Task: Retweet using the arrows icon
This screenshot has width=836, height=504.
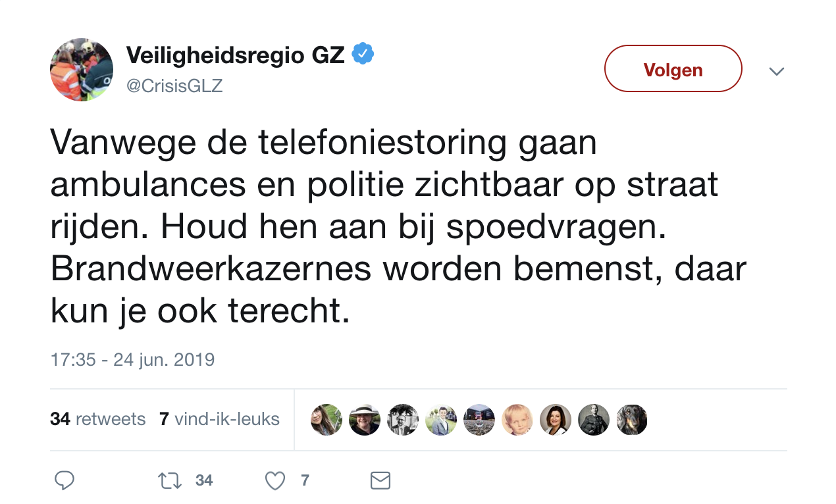Action: point(170,480)
